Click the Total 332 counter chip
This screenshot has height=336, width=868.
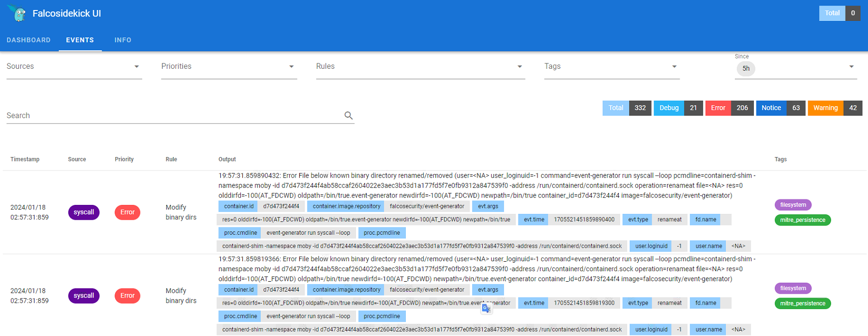coord(627,108)
